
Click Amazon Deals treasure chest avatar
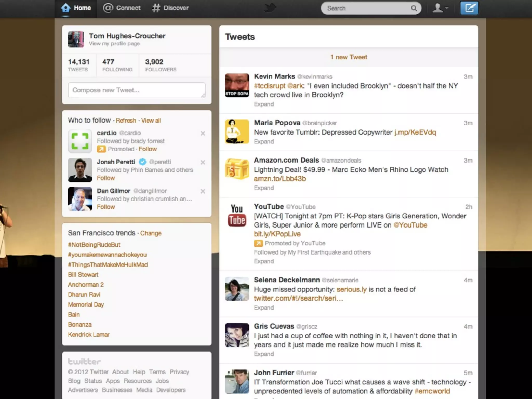click(237, 169)
